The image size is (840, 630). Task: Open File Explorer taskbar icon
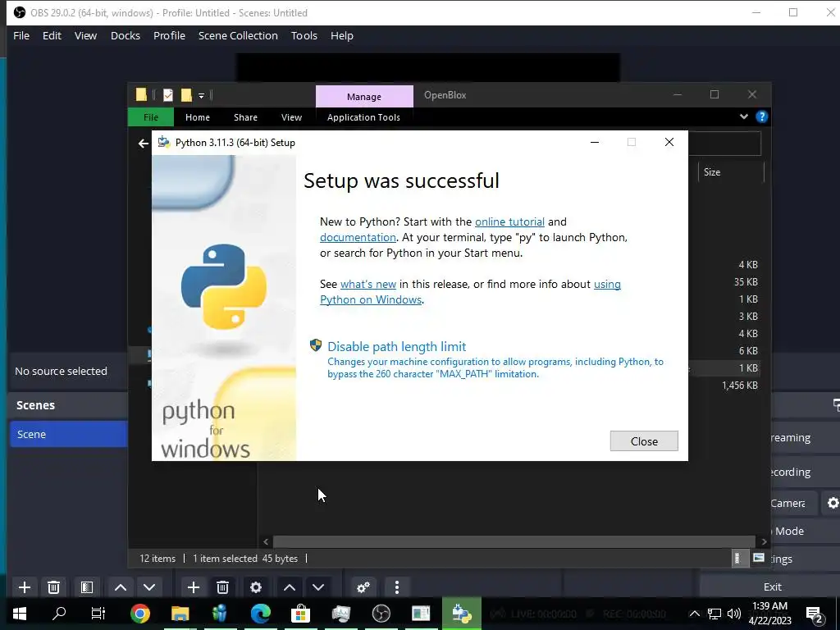[180, 614]
